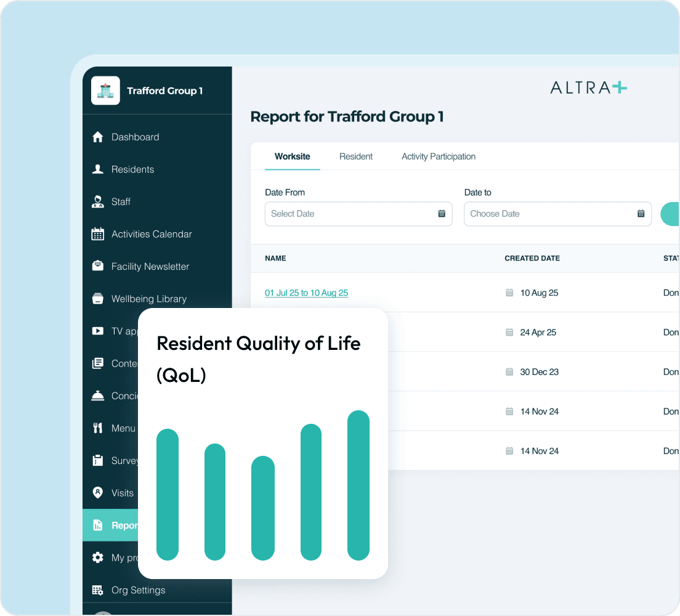Viewport: 680px width, 616px height.
Task: Expand the Trafford Group 1 organization selector
Action: [x=157, y=91]
